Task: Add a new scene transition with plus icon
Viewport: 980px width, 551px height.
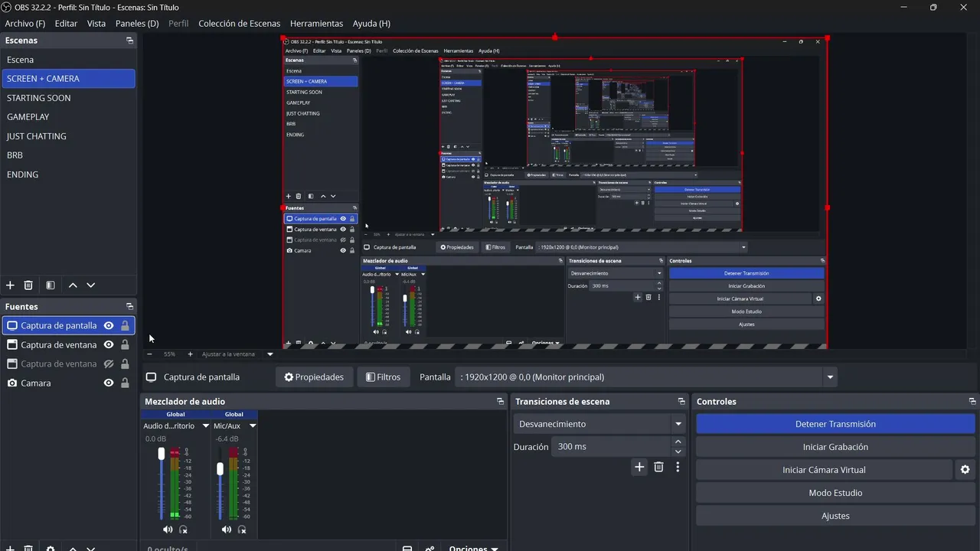Action: tap(639, 467)
